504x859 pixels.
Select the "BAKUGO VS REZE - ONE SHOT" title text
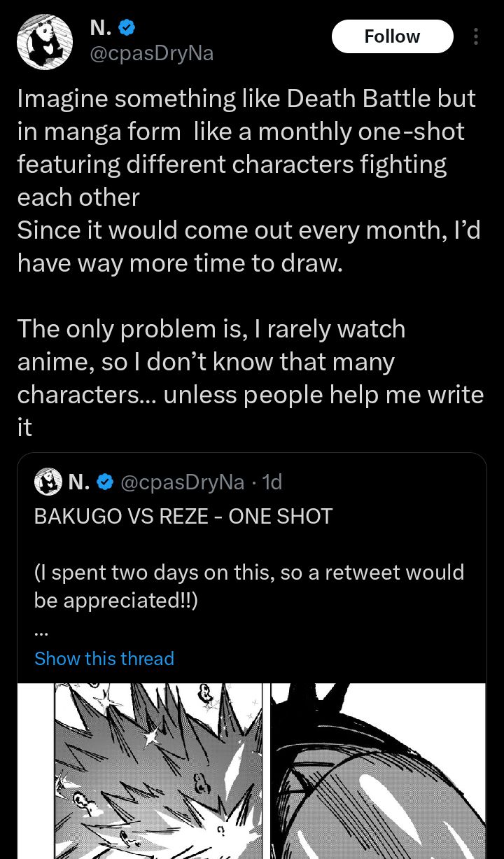[x=183, y=517]
